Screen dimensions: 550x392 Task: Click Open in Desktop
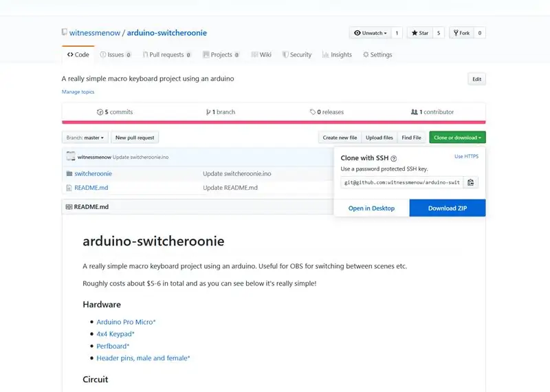coord(371,208)
